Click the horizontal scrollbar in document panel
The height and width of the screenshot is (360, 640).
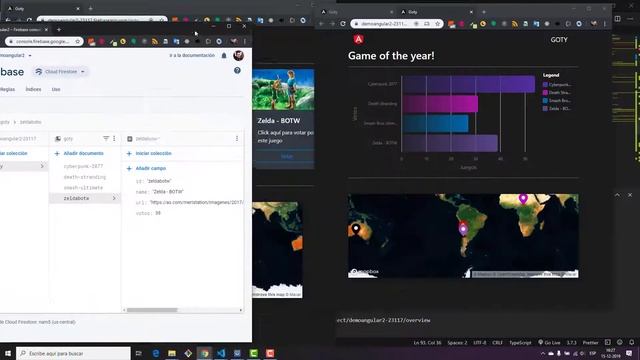pyautogui.click(x=152, y=310)
